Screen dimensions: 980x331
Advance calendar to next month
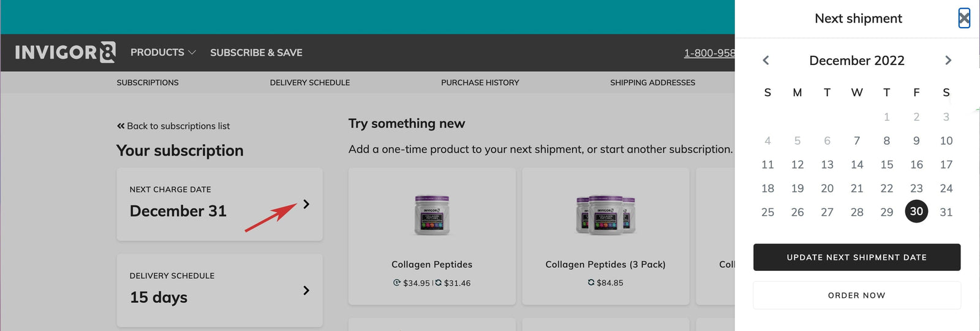(x=948, y=60)
